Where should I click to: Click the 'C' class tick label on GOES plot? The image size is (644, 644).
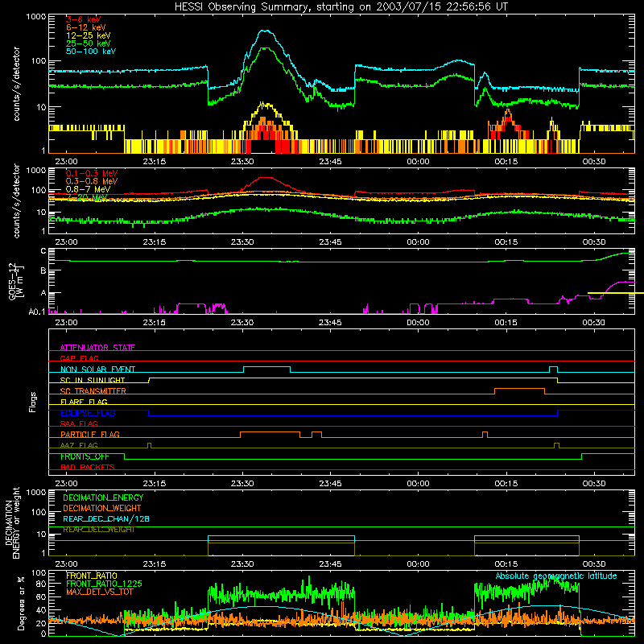[x=43, y=251]
